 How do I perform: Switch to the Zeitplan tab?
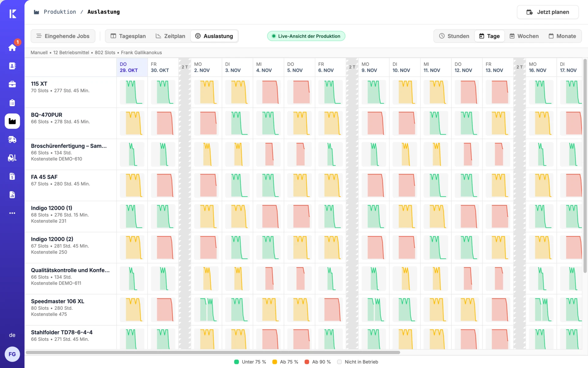[x=170, y=36]
